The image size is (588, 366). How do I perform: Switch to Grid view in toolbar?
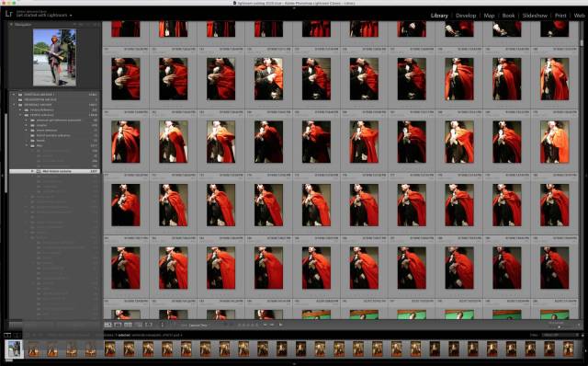[x=108, y=325]
